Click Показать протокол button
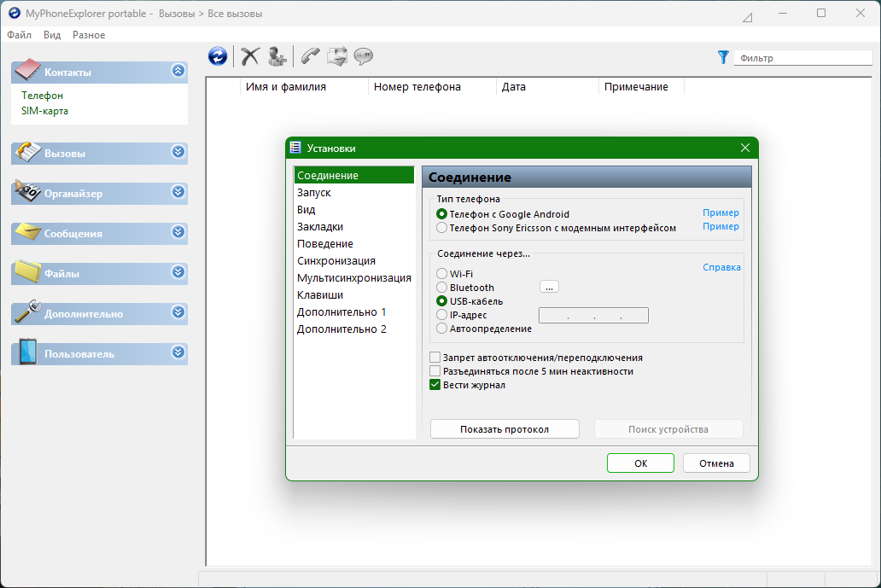The image size is (881, 588). pos(505,429)
